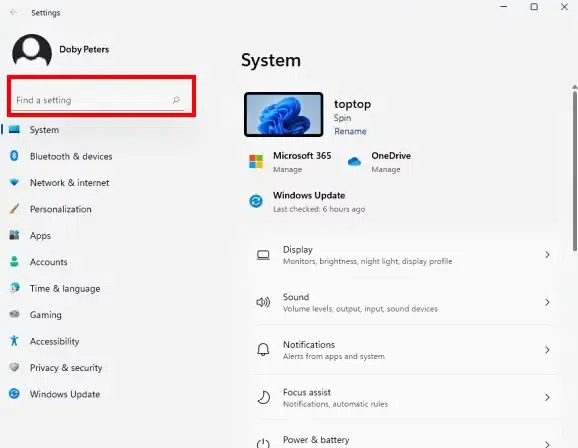The width and height of the screenshot is (578, 448).
Task: Open Accessibility settings
Action: [55, 341]
